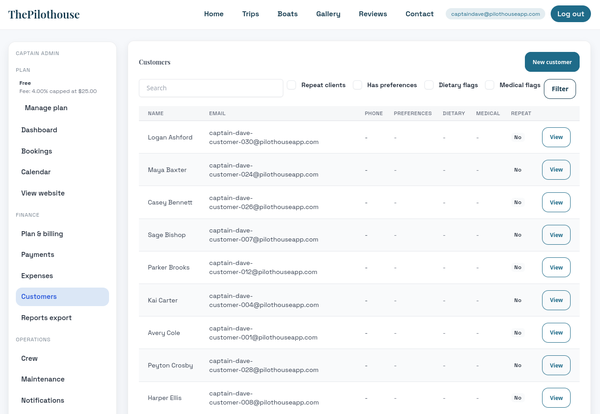Open the Trips nav item

click(250, 14)
